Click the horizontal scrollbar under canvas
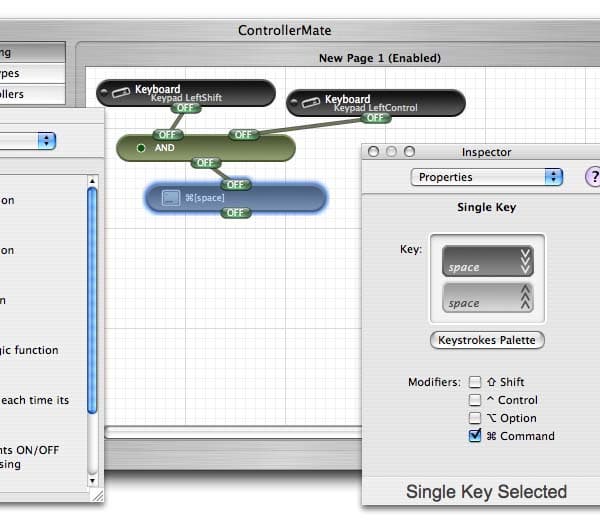600x521 pixels. [233, 432]
